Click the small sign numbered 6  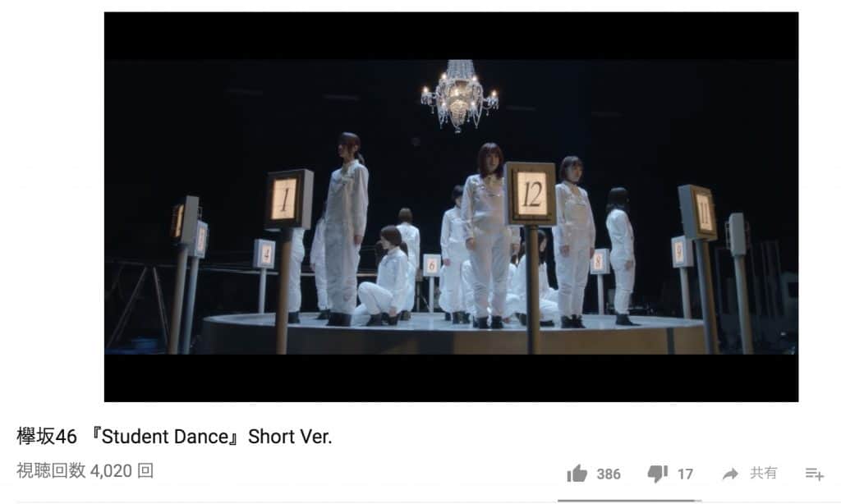431,265
